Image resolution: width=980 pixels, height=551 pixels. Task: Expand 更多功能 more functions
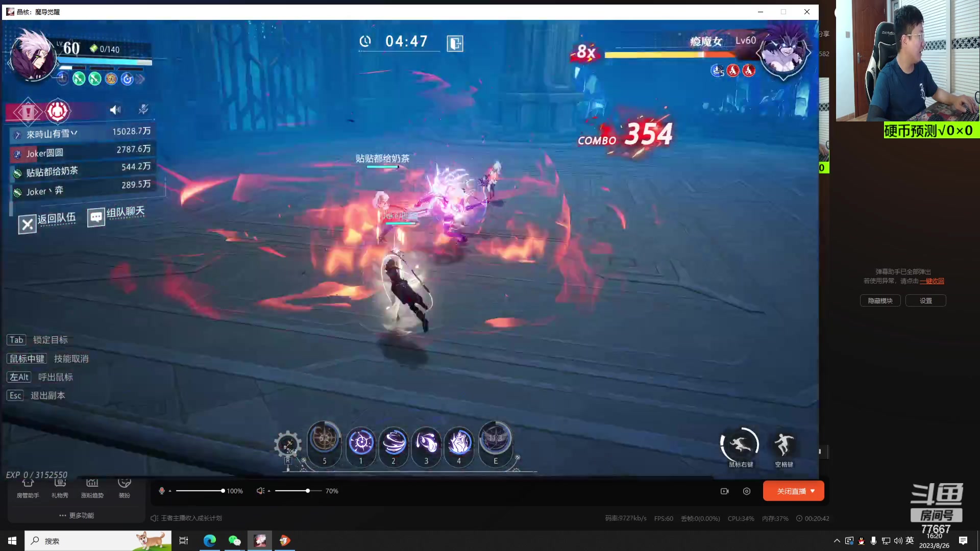pos(77,515)
